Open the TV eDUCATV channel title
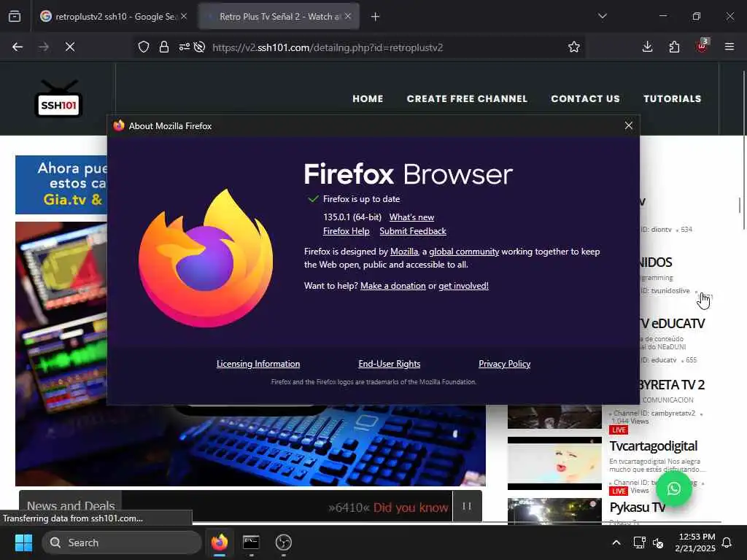Screen dimensions: 747x560 (672, 324)
